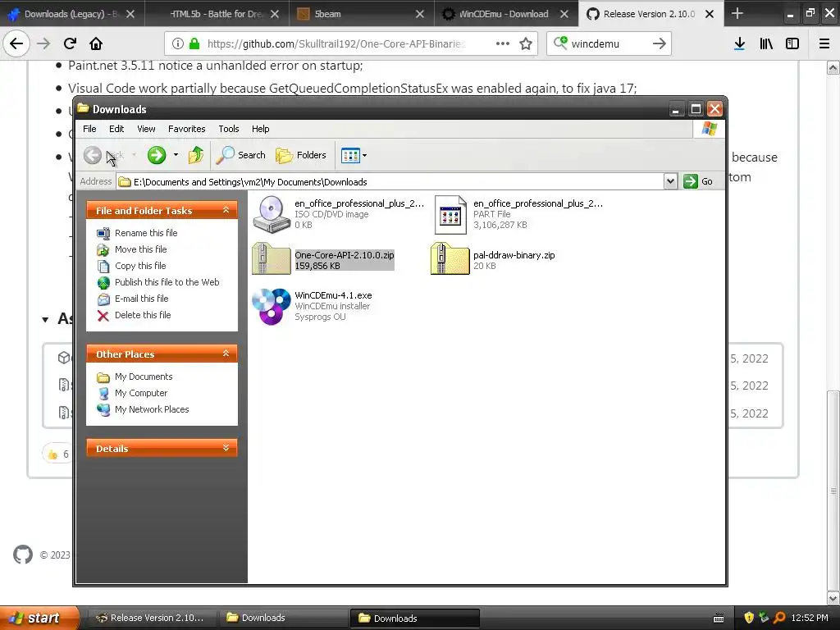Open My Computer in Other Places
840x630 pixels.
click(141, 393)
